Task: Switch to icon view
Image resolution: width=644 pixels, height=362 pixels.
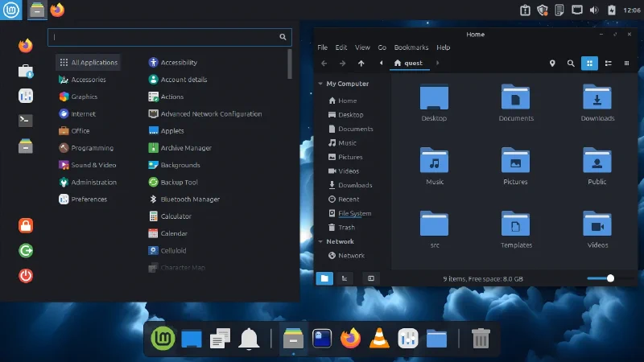Action: click(589, 64)
